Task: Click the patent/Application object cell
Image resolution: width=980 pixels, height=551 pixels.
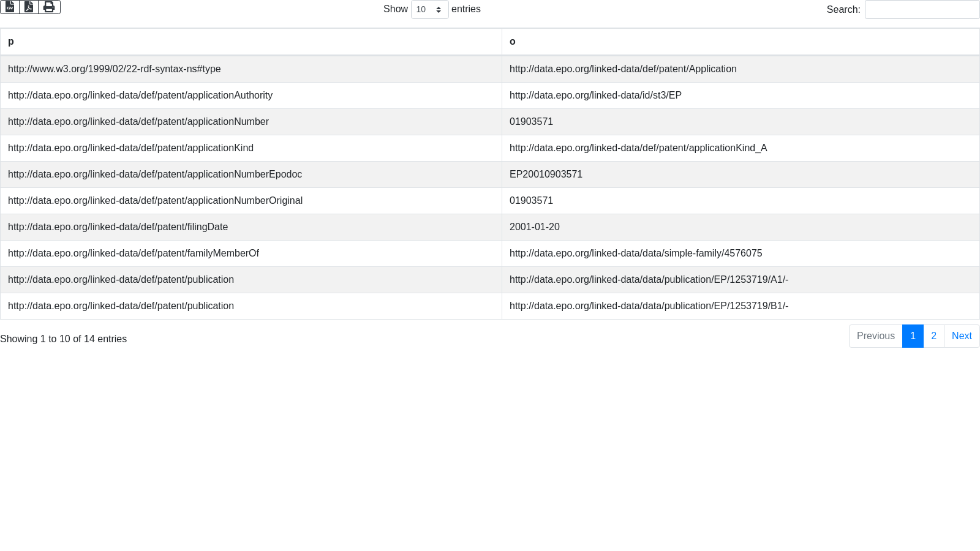Action: [623, 69]
